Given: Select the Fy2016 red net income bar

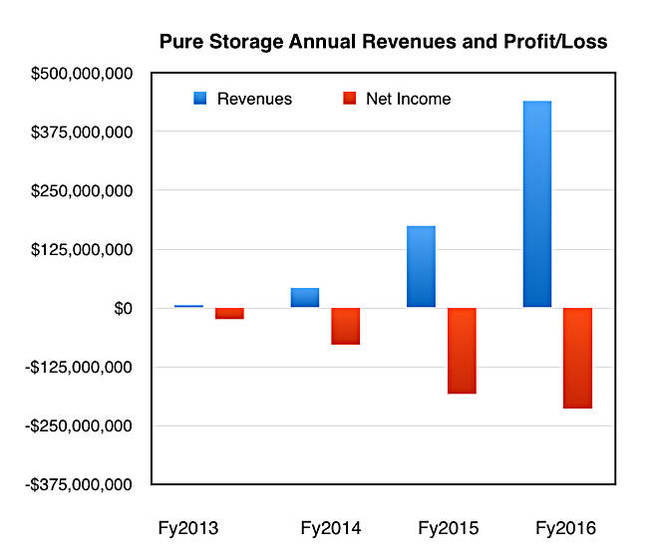Looking at the screenshot, I should (578, 358).
